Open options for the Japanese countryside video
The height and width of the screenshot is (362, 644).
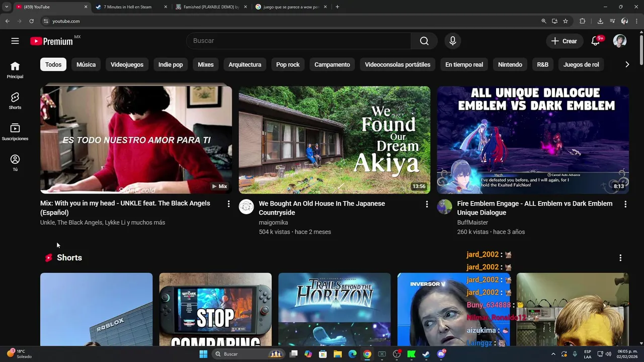pos(427,204)
